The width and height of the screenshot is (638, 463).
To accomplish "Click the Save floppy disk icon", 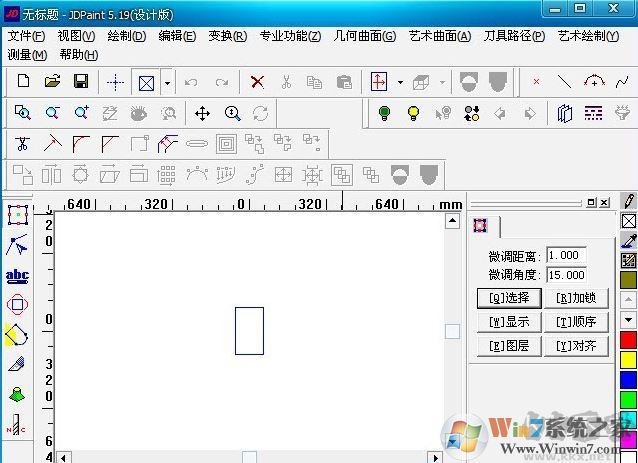I will click(x=81, y=81).
